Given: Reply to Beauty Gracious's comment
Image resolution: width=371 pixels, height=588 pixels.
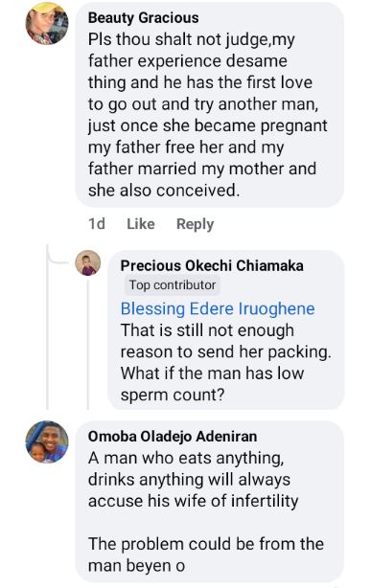Looking at the screenshot, I should (x=195, y=224).
